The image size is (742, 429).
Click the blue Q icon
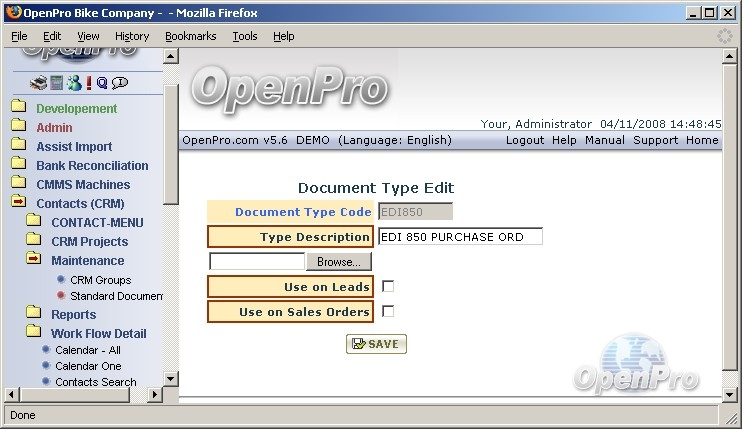[x=102, y=83]
